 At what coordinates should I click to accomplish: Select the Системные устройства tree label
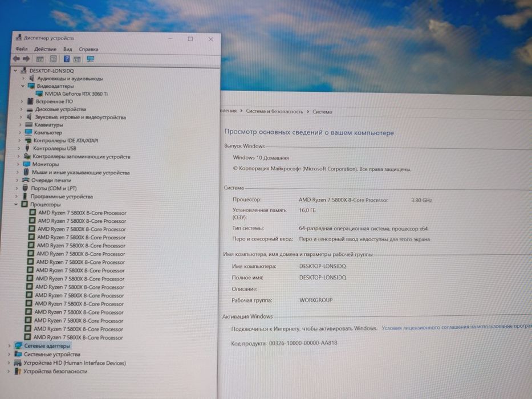(x=52, y=354)
